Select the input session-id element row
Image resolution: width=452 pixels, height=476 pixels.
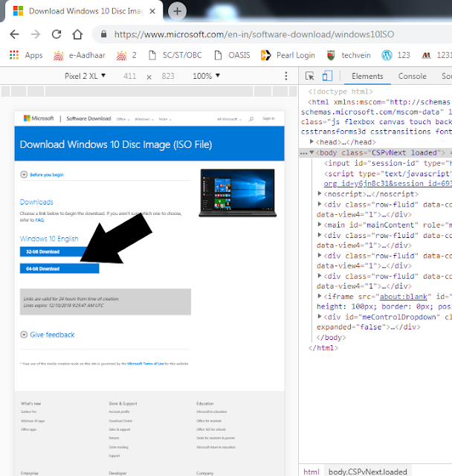[387, 164]
